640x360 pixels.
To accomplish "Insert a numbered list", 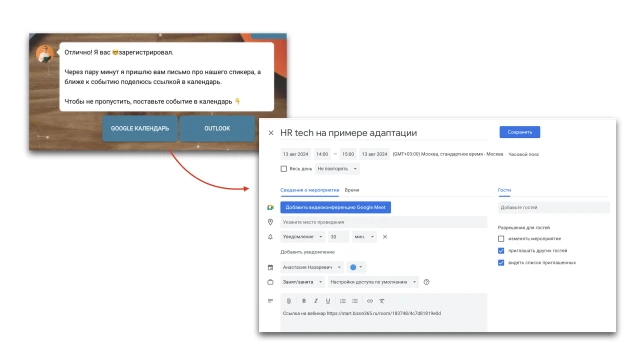I will [x=343, y=301].
